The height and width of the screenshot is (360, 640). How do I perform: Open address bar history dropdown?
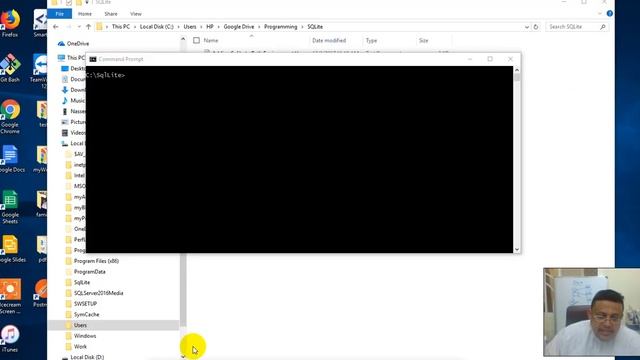pos(527,27)
